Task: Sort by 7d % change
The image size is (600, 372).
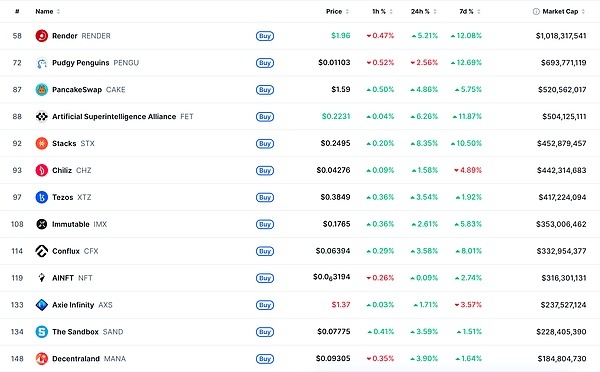Action: (x=470, y=11)
